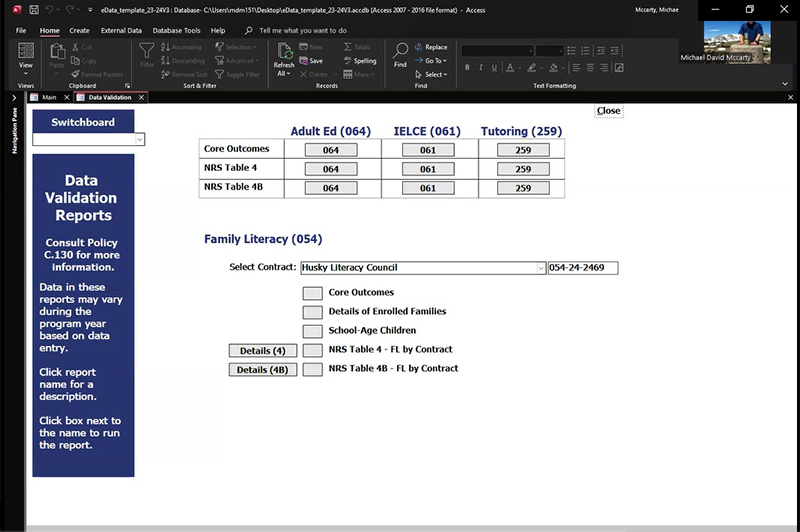Run Tutoring 259 NRS Table 4B report

click(x=523, y=188)
